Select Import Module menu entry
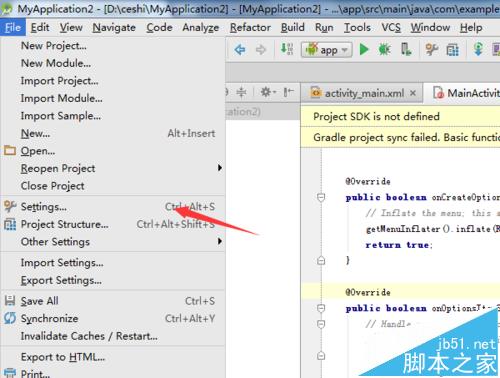This screenshot has width=500, height=378. [x=113, y=98]
